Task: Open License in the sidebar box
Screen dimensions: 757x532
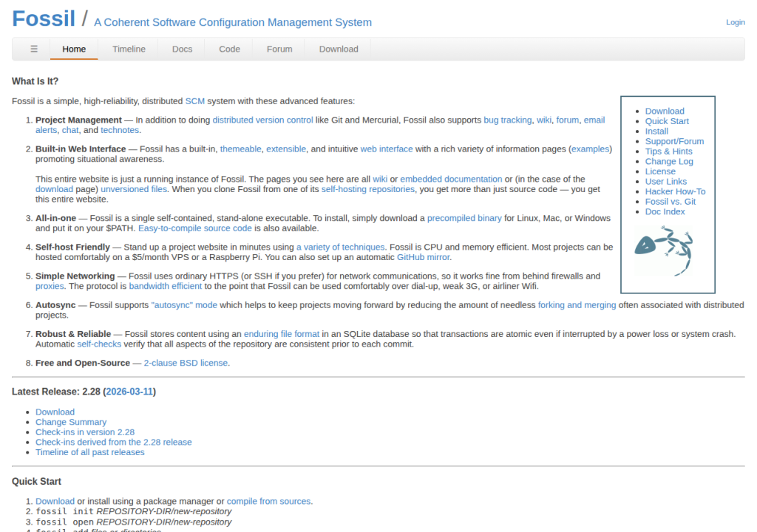Action: pos(660,171)
